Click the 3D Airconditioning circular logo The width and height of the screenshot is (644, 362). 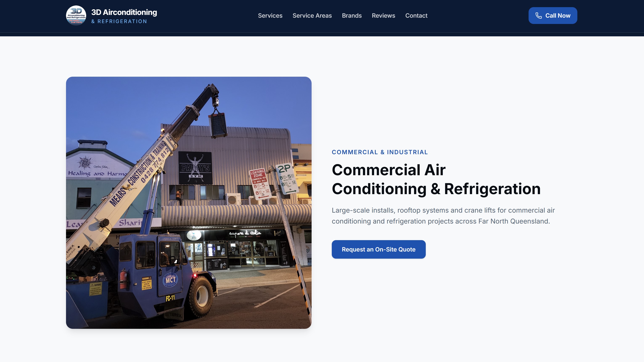pyautogui.click(x=76, y=16)
